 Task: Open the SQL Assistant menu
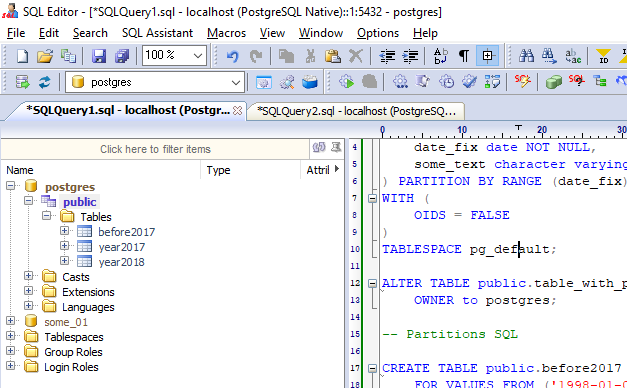coord(157,33)
